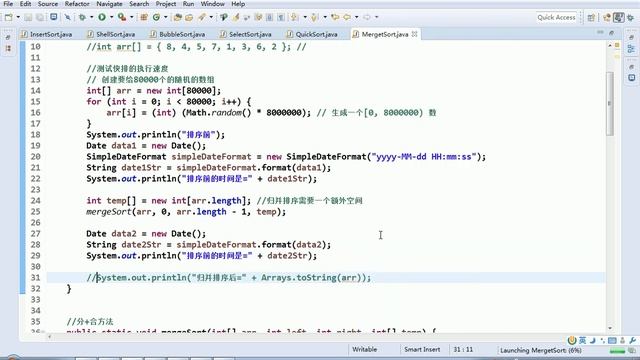Click the input method language tray icon
This screenshot has height=360, width=640.
pyautogui.click(x=582, y=340)
